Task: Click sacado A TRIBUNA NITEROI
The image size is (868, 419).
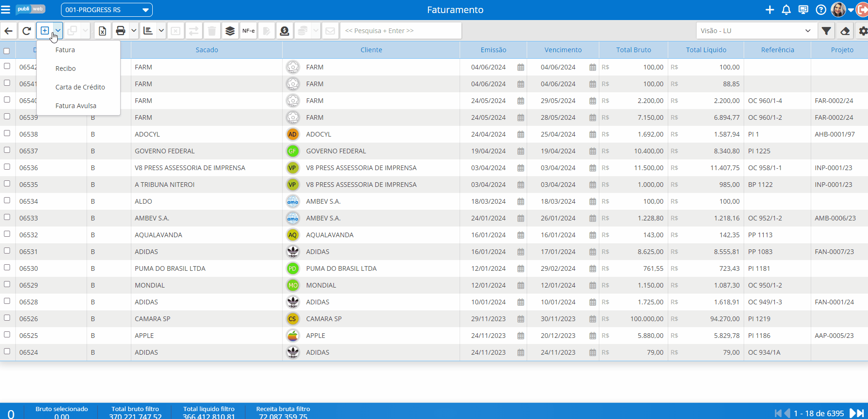Action: coord(165,185)
